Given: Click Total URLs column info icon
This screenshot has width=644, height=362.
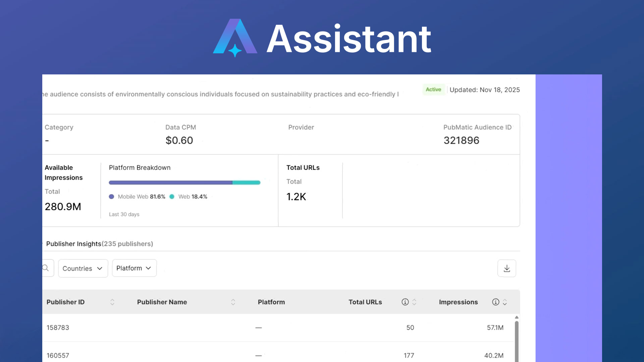Looking at the screenshot, I should point(405,302).
